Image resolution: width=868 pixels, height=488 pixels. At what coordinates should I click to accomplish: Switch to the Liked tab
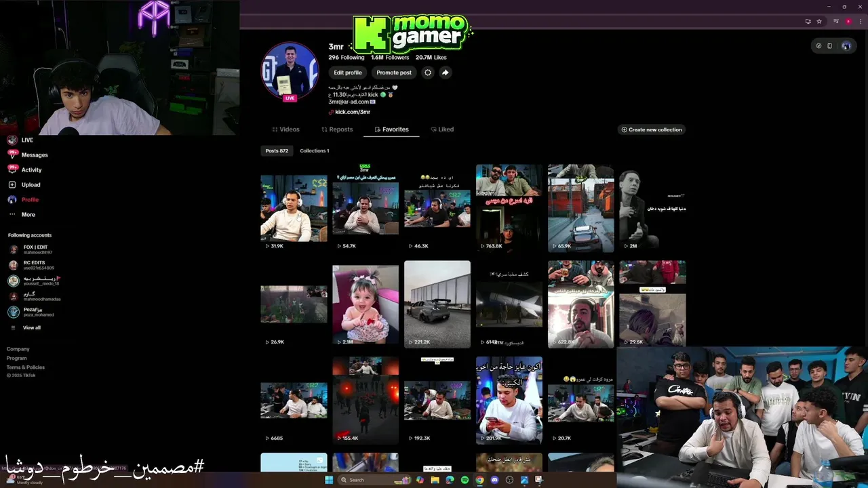(442, 129)
